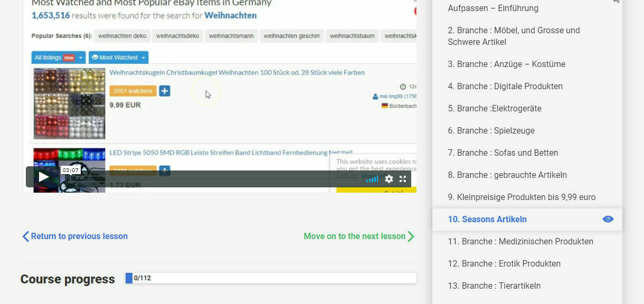Open video settings gear
Image resolution: width=644 pixels, height=304 pixels.
click(389, 179)
